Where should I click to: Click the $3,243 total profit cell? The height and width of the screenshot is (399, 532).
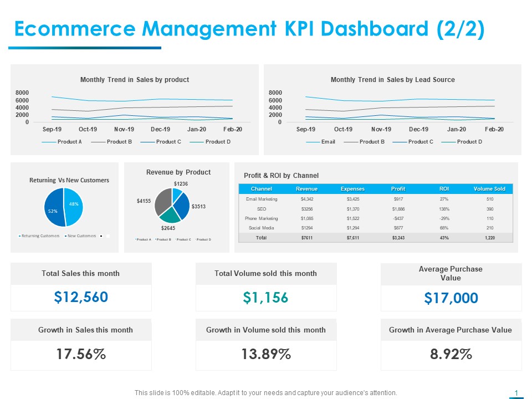tap(398, 238)
